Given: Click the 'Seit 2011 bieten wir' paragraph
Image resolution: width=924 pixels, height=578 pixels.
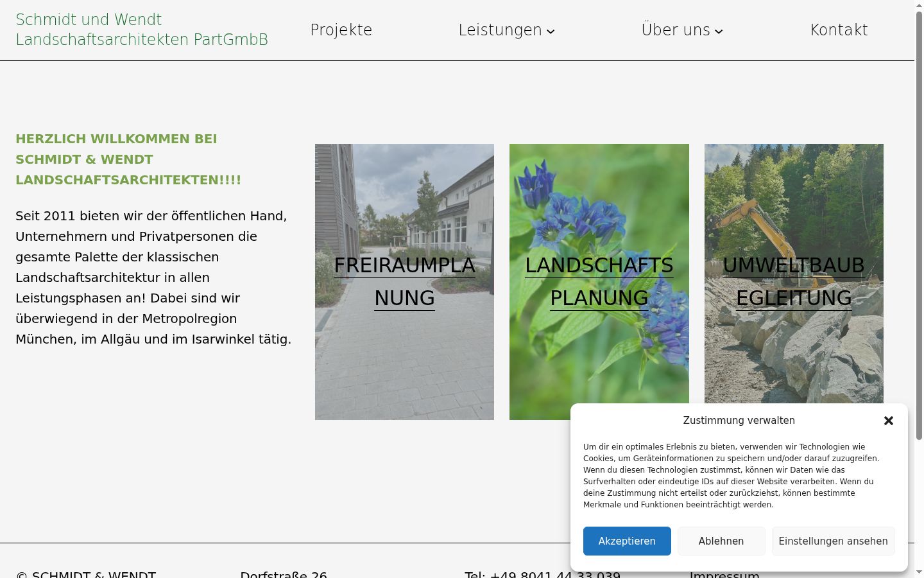Looking at the screenshot, I should pos(153,277).
